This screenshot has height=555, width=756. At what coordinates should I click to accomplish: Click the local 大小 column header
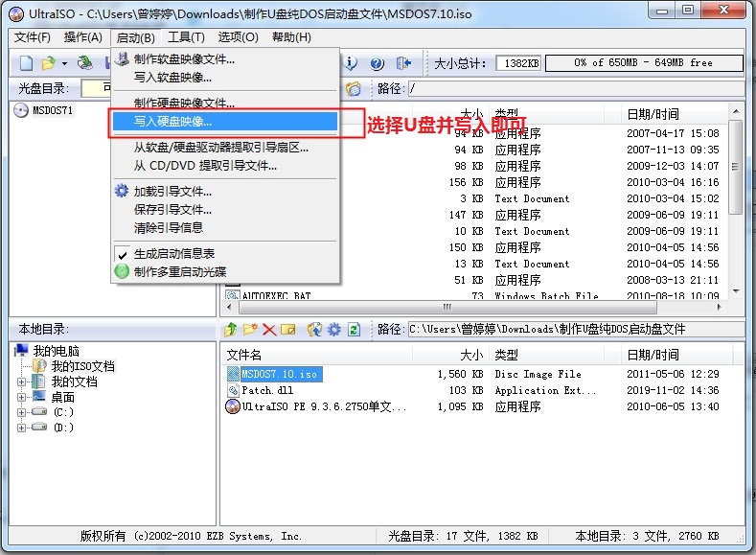450,356
